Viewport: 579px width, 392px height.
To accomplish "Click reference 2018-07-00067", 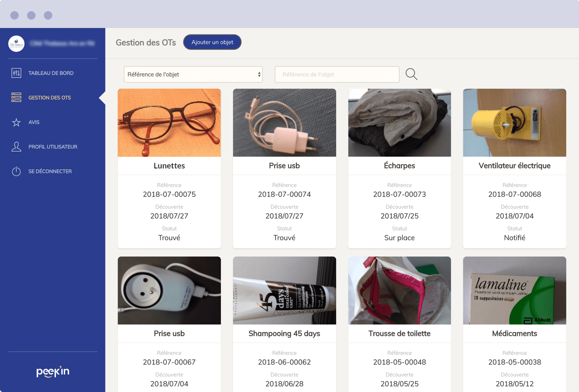I will [x=169, y=362].
